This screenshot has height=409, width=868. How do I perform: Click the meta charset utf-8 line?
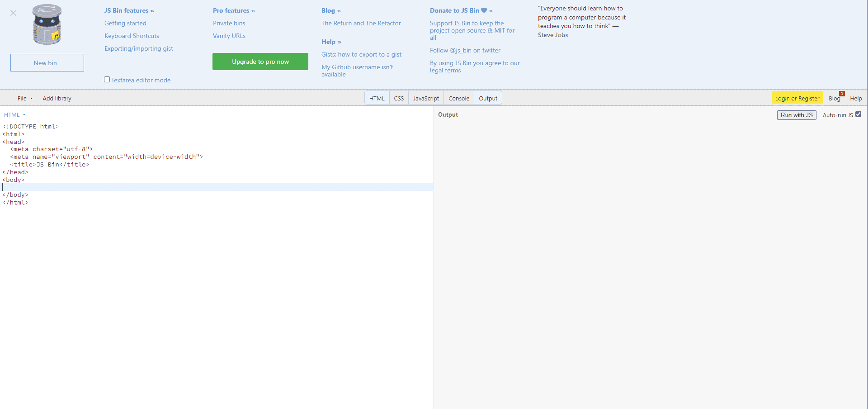point(52,149)
